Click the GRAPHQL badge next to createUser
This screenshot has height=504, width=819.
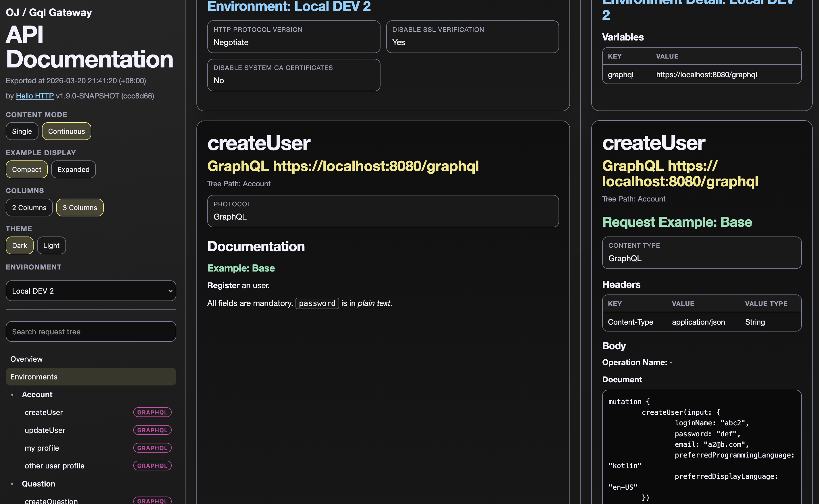[152, 412]
